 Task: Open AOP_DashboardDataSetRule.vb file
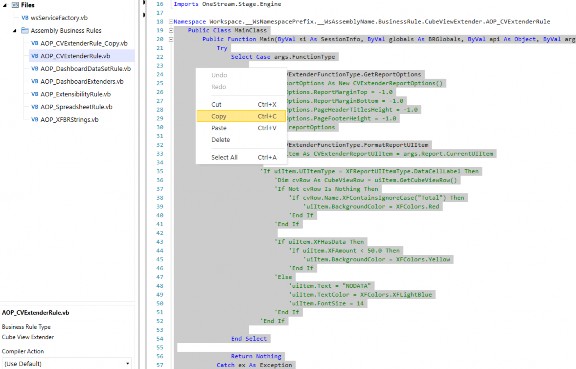click(86, 69)
